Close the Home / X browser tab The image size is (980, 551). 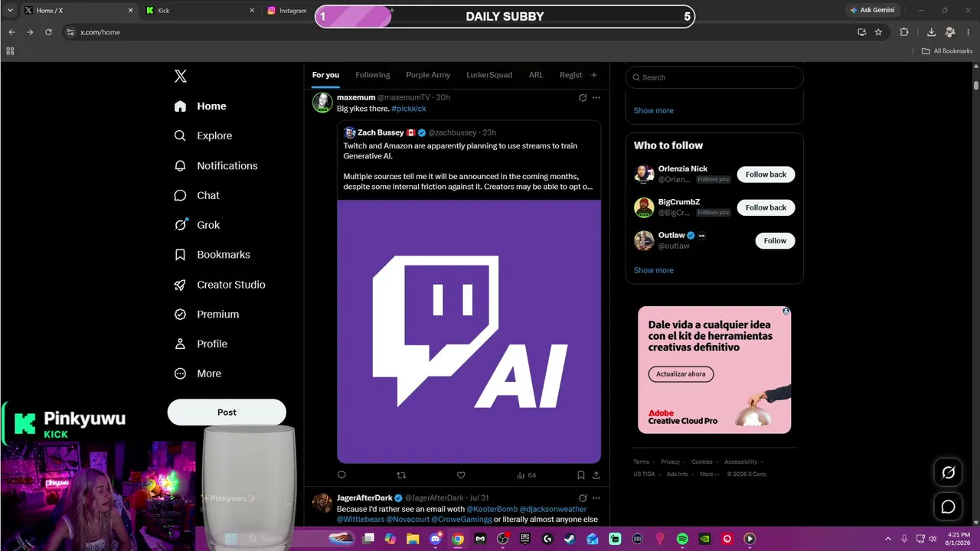[131, 11]
